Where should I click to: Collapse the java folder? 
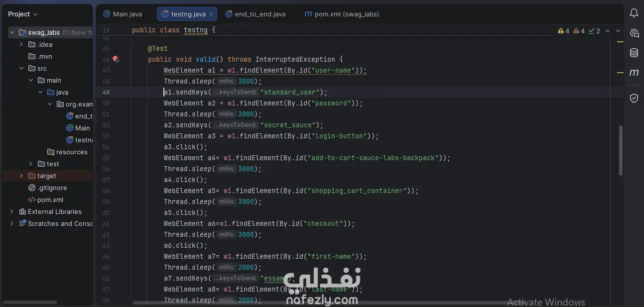[x=40, y=92]
